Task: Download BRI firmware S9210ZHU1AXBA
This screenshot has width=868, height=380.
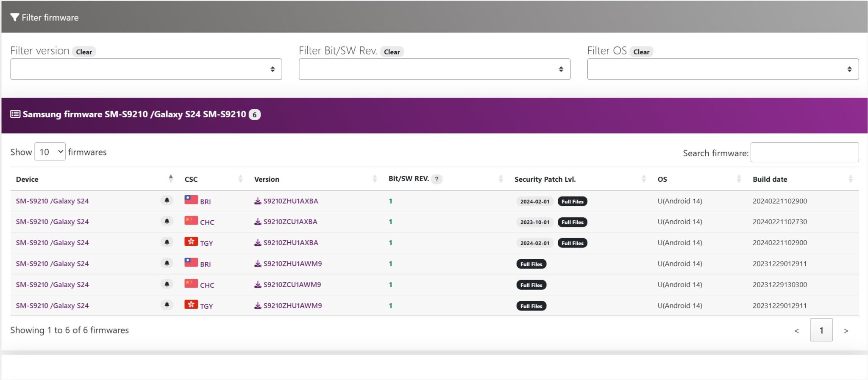Action: [x=286, y=201]
